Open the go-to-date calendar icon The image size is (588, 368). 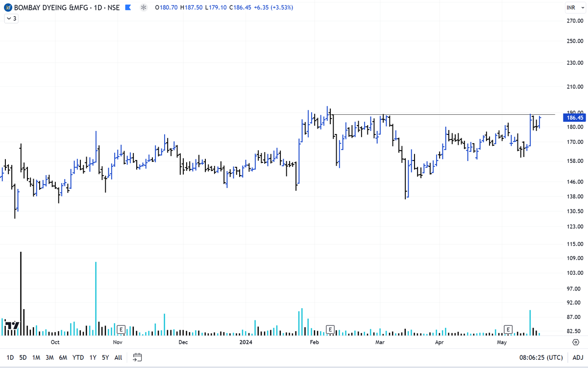137,357
